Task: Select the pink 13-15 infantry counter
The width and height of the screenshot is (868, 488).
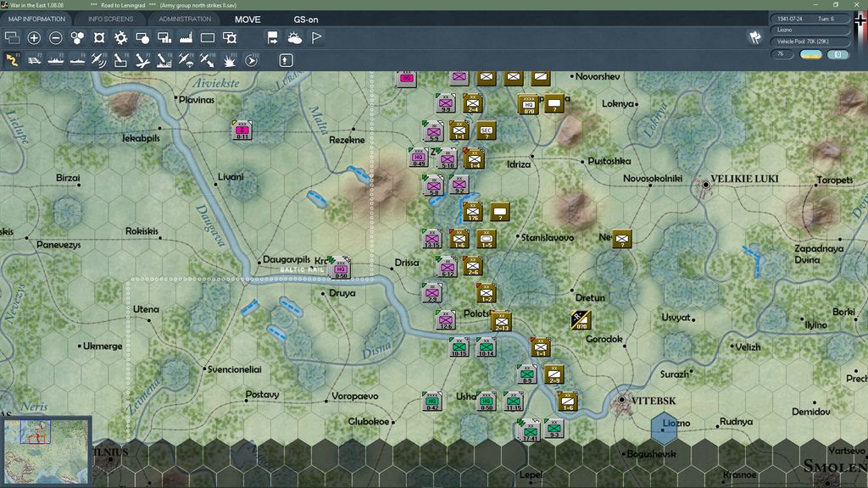Action: point(431,238)
